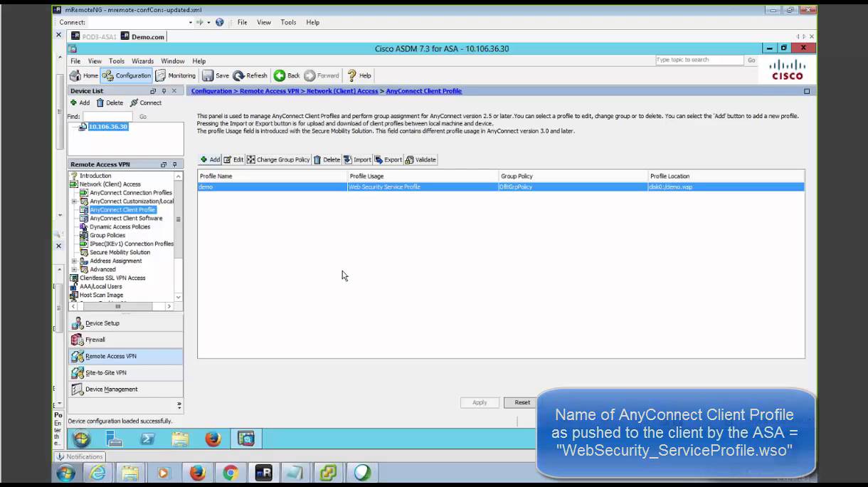The image size is (868, 487).
Task: Open ASDM Help from toolbar
Action: coord(359,75)
